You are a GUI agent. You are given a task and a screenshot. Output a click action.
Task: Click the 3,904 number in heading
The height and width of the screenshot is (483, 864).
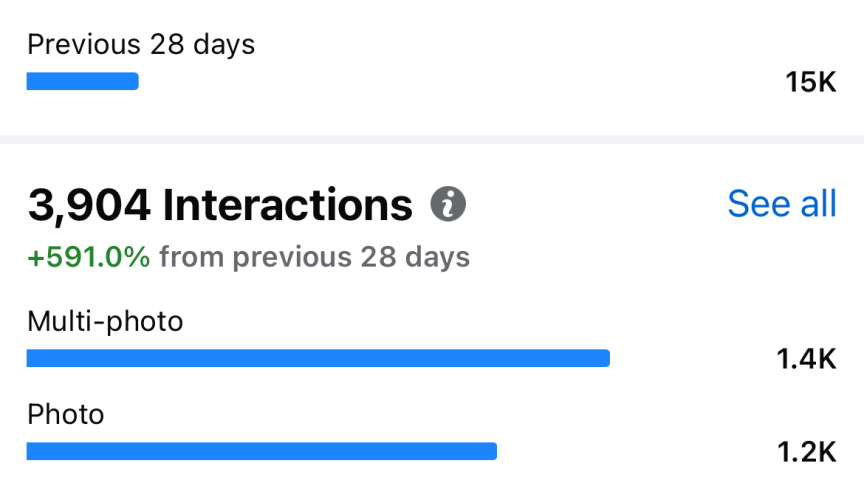click(89, 206)
